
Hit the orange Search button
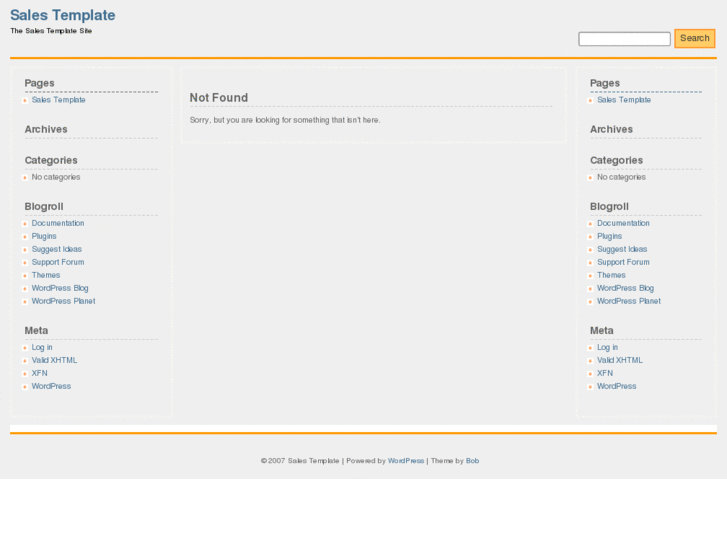pyautogui.click(x=695, y=38)
